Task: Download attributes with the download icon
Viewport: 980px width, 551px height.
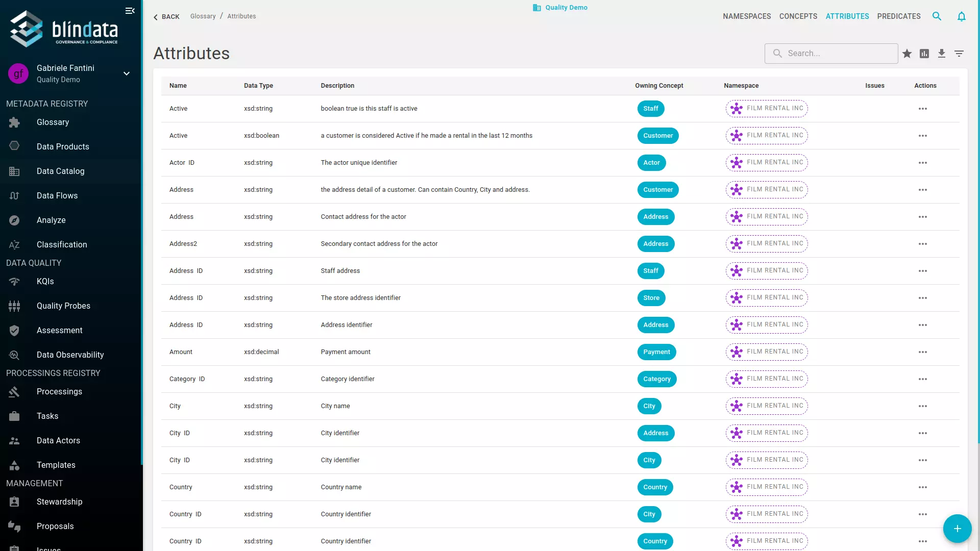Action: 942,54
